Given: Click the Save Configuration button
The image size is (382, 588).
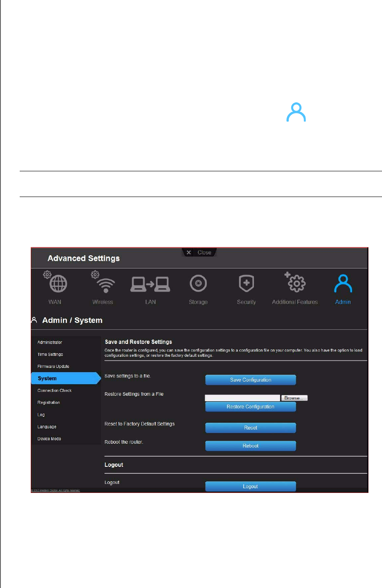Looking at the screenshot, I should tap(251, 380).
